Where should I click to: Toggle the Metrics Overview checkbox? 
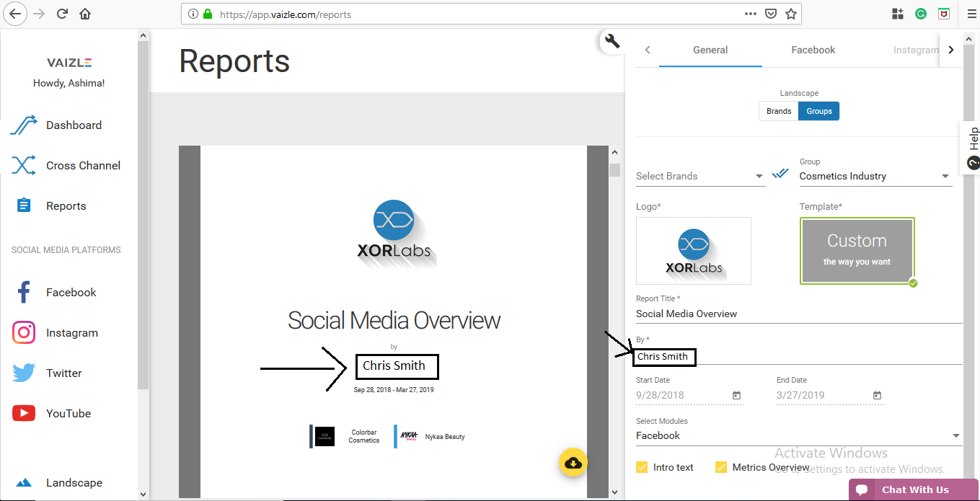(x=721, y=467)
